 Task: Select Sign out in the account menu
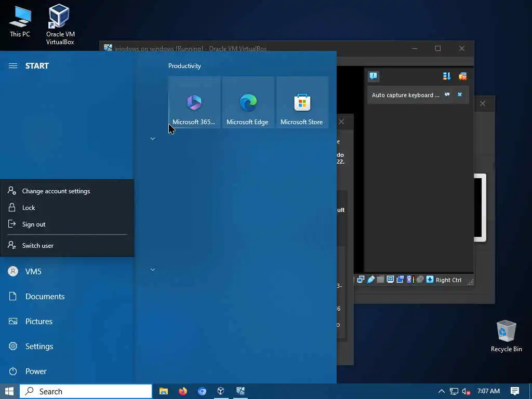(x=67, y=224)
